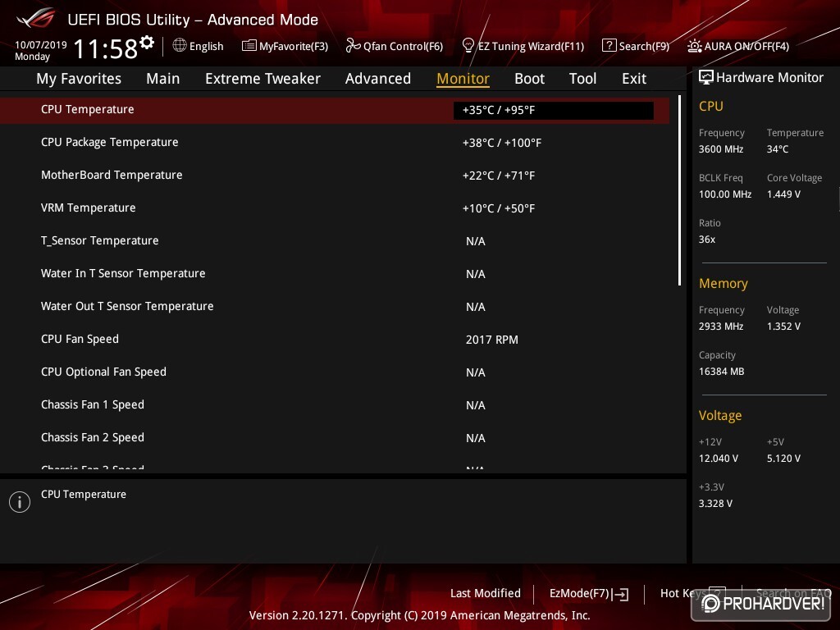Click the 34°C CPU temperature reading
840x630 pixels.
(778, 149)
